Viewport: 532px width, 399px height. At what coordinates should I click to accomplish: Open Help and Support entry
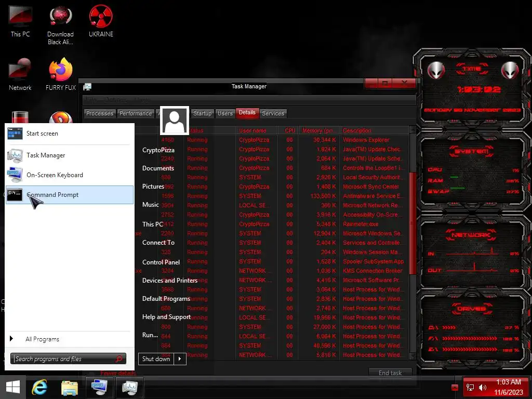[x=166, y=317]
